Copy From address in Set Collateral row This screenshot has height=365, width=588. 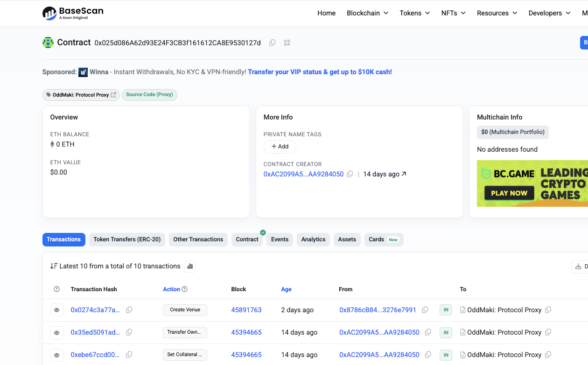click(428, 355)
